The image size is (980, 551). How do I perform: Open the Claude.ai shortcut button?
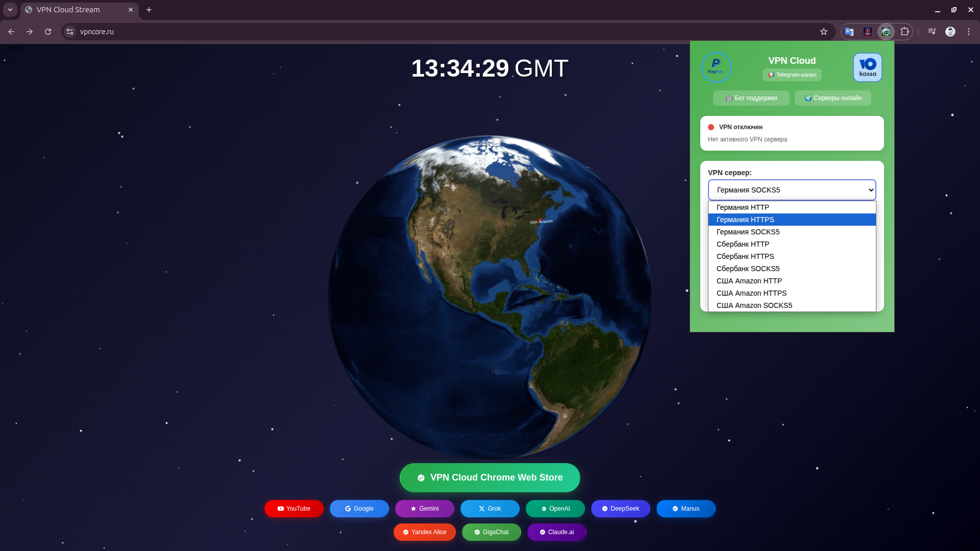[557, 532]
